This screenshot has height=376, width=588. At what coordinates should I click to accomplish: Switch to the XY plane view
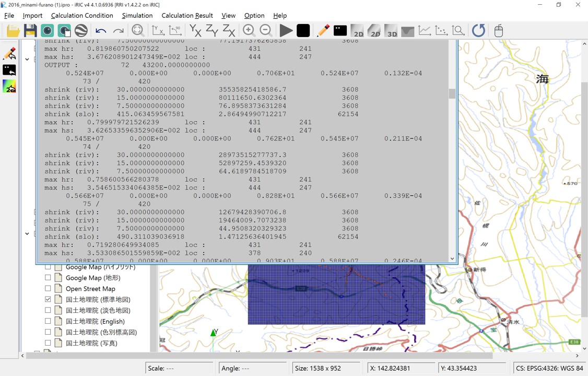195,30
